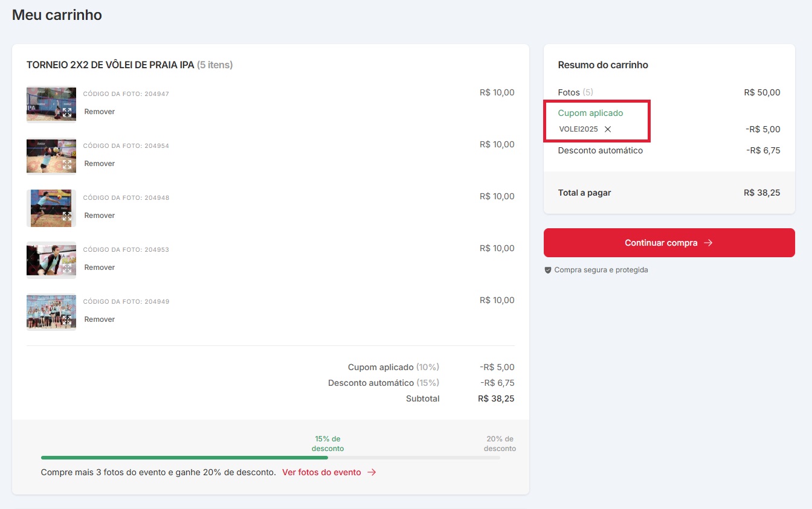
Task: Click the R$ 38,25 total in summary
Action: point(762,193)
